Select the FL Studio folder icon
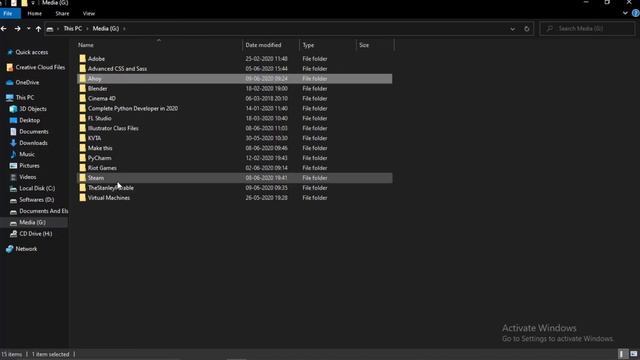Viewport: 640px width, 360px height. (83, 118)
